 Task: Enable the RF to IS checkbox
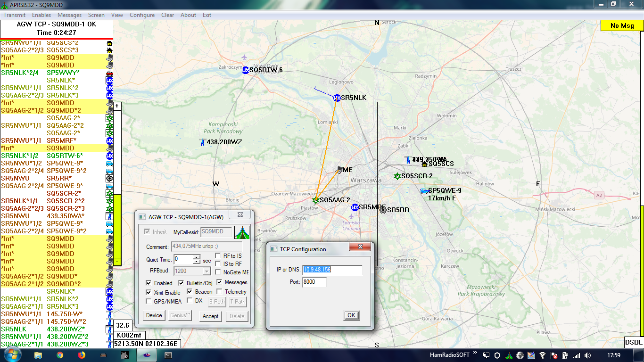pyautogui.click(x=219, y=256)
